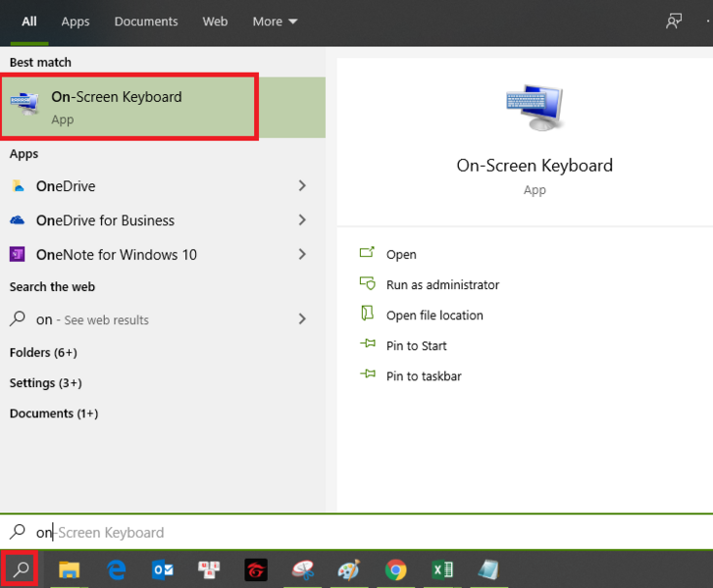
Task: Switch to the Web tab
Action: 215,22
